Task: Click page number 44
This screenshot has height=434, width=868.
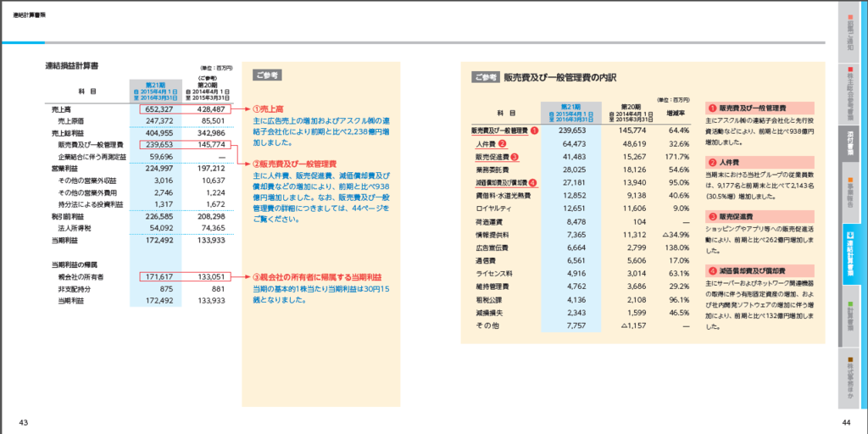Action: [x=846, y=423]
